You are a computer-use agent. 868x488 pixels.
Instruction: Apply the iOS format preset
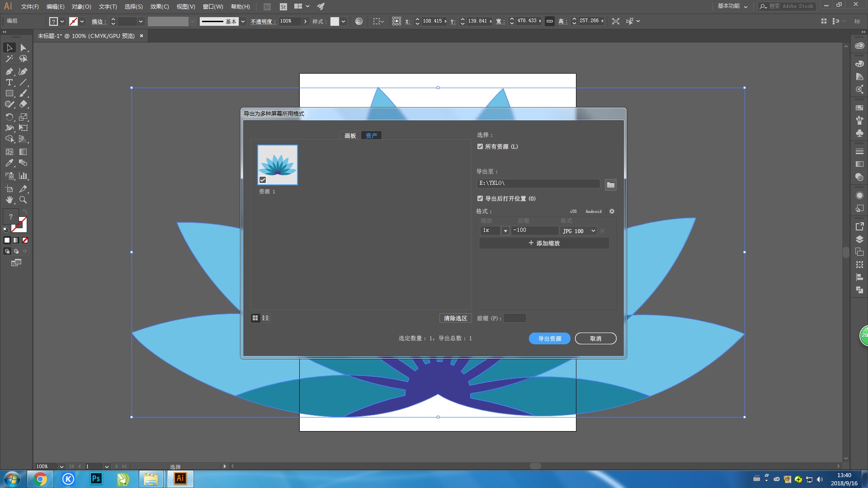(x=573, y=211)
